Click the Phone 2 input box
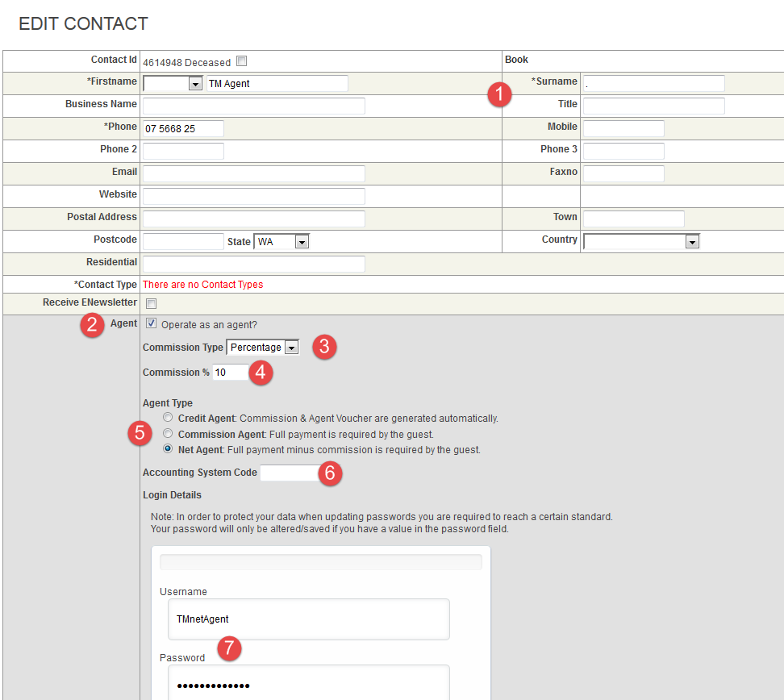The image size is (784, 700). point(184,151)
